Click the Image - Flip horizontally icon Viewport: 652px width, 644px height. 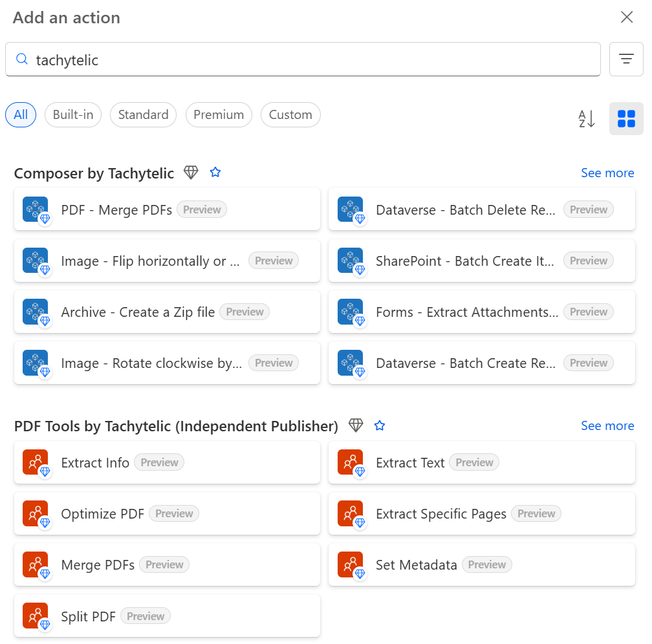pyautogui.click(x=36, y=261)
